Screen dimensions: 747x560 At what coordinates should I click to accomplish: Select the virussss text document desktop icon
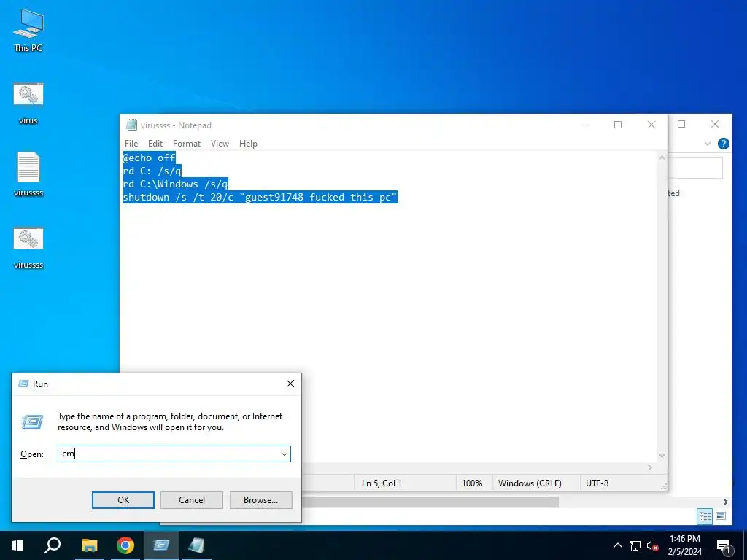[x=28, y=174]
